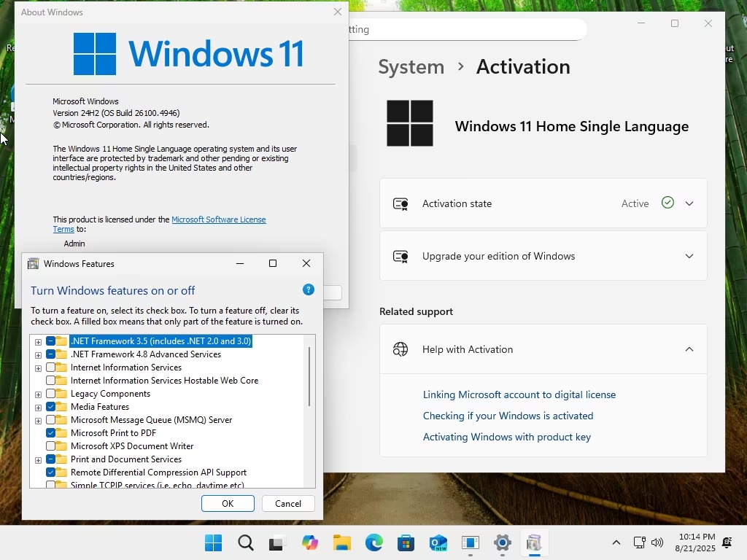Open the taskbar clock and date
This screenshot has width=747, height=560.
pyautogui.click(x=695, y=542)
